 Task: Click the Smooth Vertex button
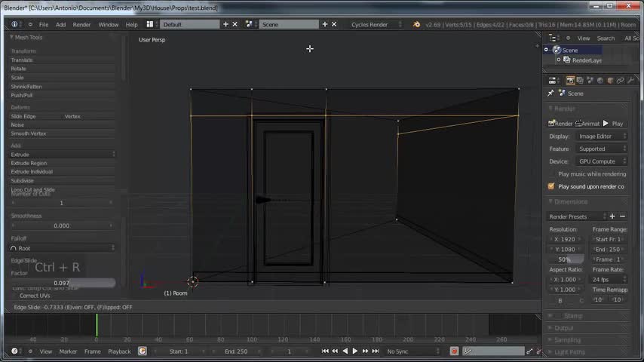pyautogui.click(x=62, y=133)
